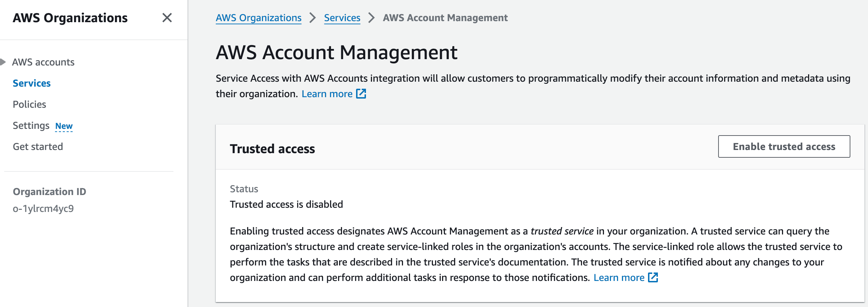Screen dimensions: 868x307
Task: Navigate to the Services breadcrumb link
Action: pos(342,18)
